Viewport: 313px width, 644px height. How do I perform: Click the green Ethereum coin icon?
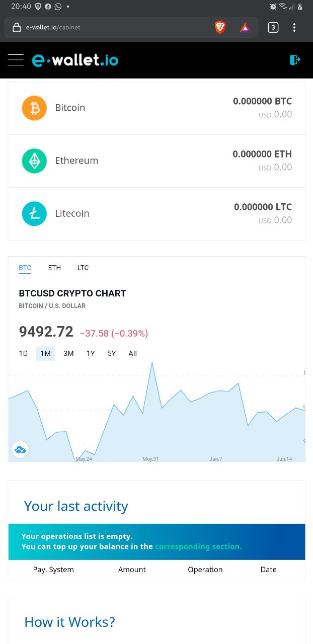(34, 161)
